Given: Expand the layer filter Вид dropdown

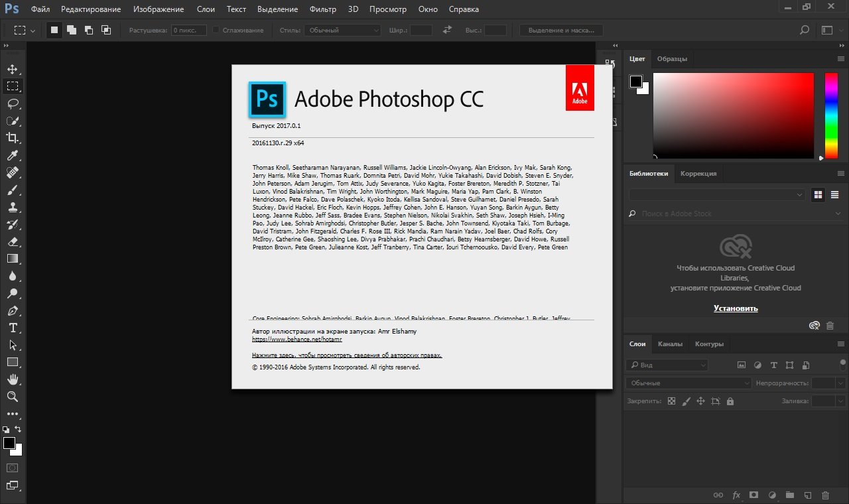Looking at the screenshot, I should point(667,365).
